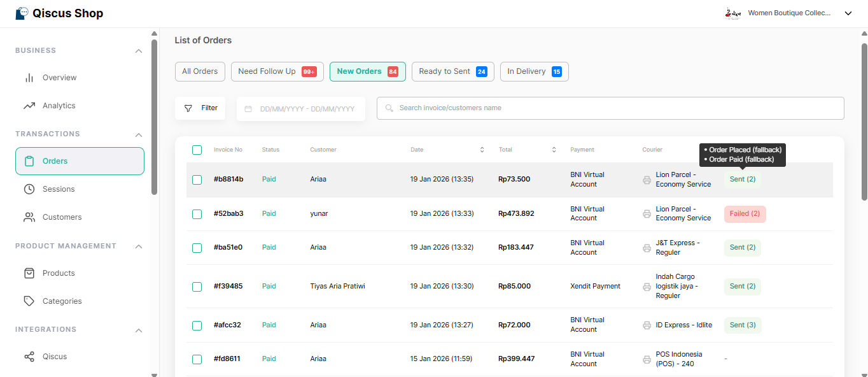Sort orders by the Date column arrows
Viewport: 868px width, 377px height.
[x=482, y=150]
